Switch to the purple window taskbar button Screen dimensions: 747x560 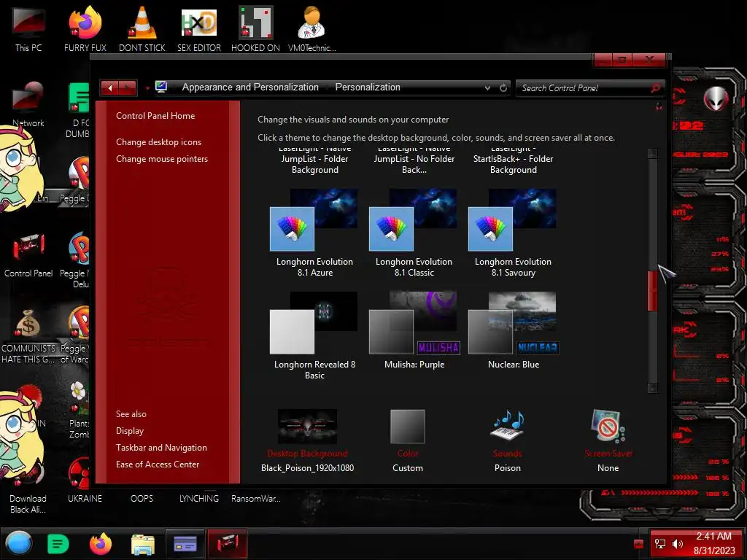tap(185, 543)
